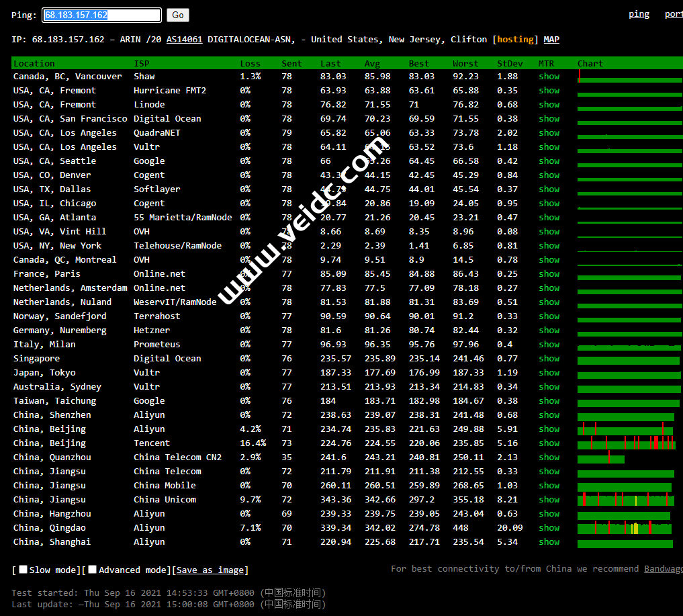This screenshot has width=683, height=616.
Task: Click the Save as image link
Action: point(210,570)
